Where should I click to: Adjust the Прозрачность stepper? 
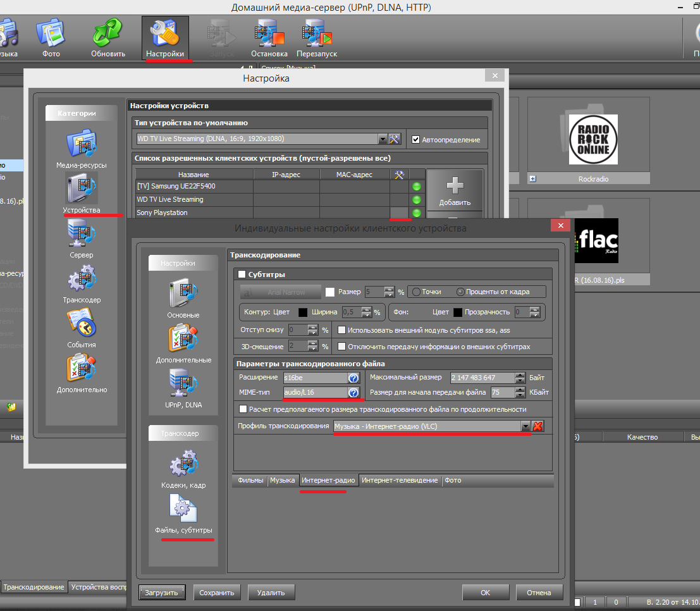coord(534,312)
